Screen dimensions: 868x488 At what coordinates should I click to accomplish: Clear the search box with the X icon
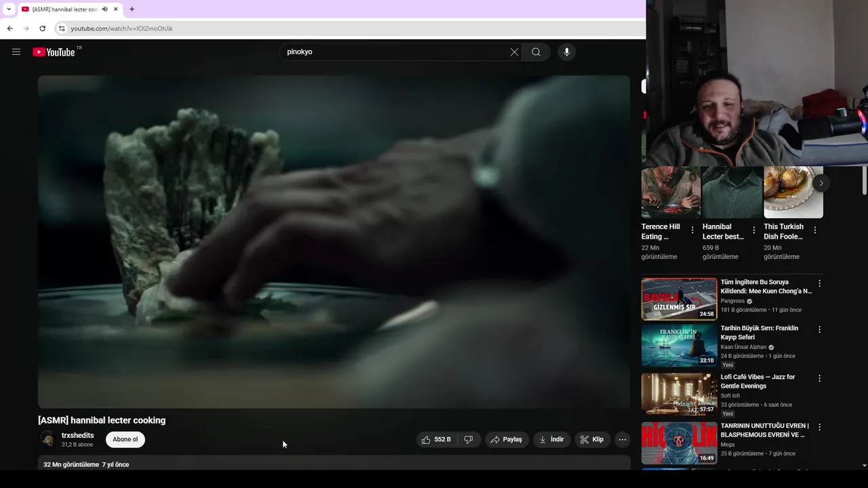coord(514,52)
